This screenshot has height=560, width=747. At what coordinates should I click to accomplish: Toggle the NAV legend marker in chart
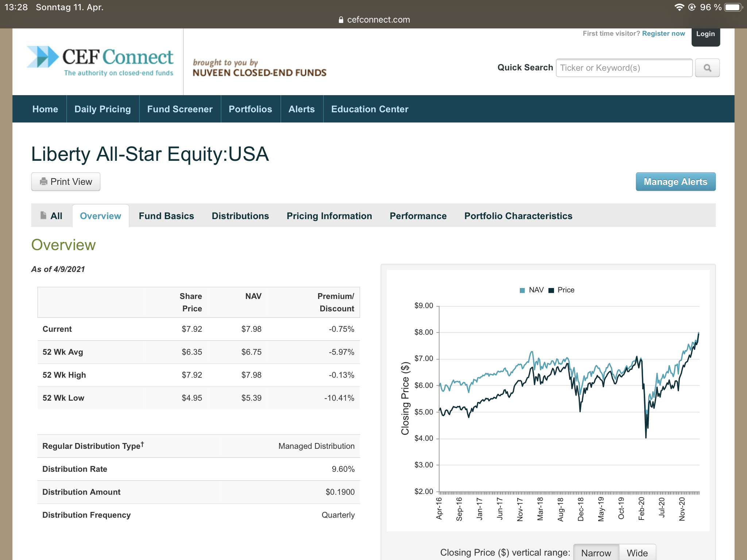522,290
